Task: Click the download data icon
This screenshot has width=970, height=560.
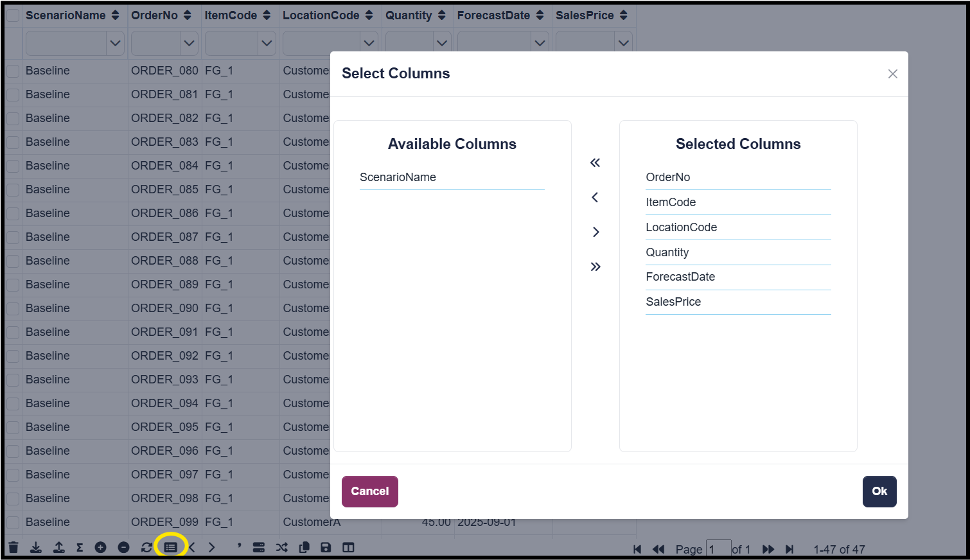Action: (x=36, y=547)
